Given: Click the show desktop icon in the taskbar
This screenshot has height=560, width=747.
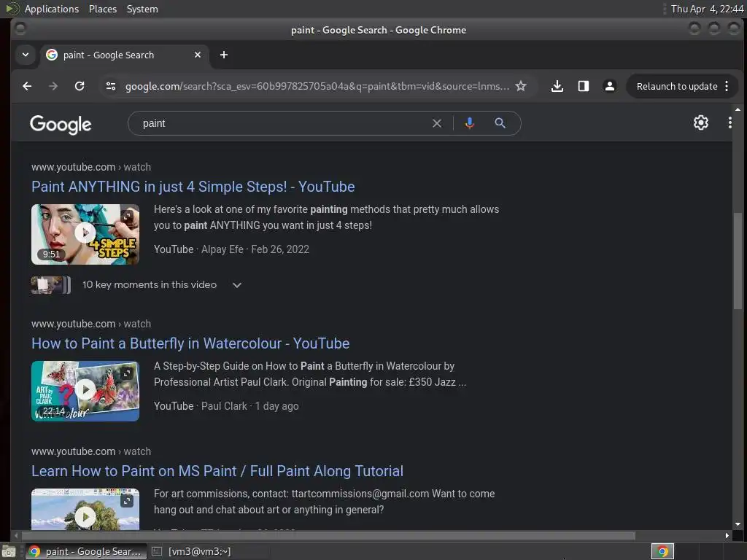Looking at the screenshot, I should pos(9,551).
